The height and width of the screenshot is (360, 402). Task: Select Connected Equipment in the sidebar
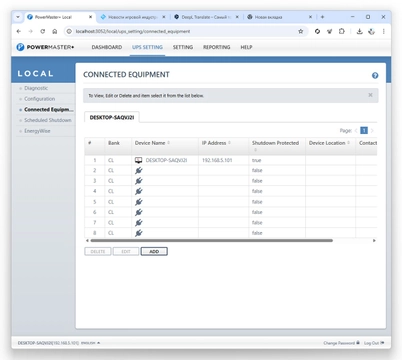click(49, 110)
